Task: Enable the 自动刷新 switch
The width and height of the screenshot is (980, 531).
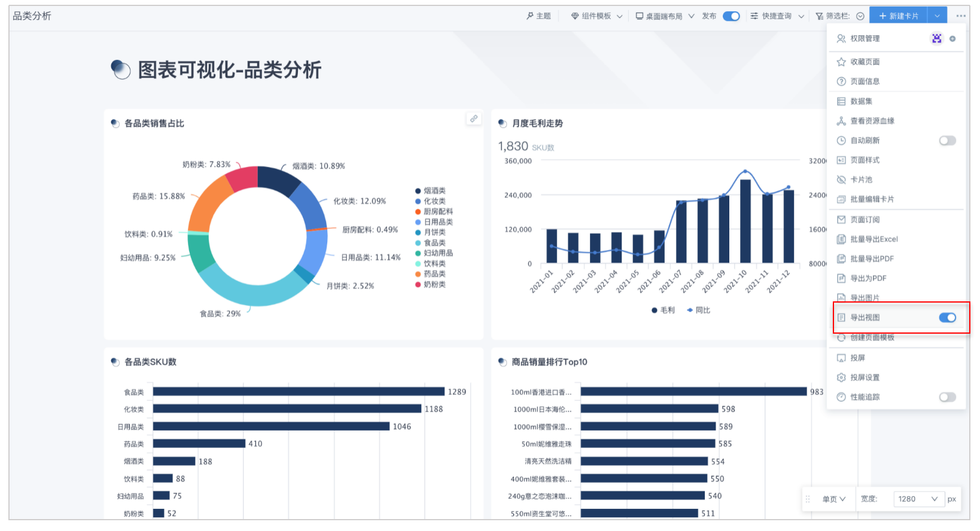Action: pos(947,141)
